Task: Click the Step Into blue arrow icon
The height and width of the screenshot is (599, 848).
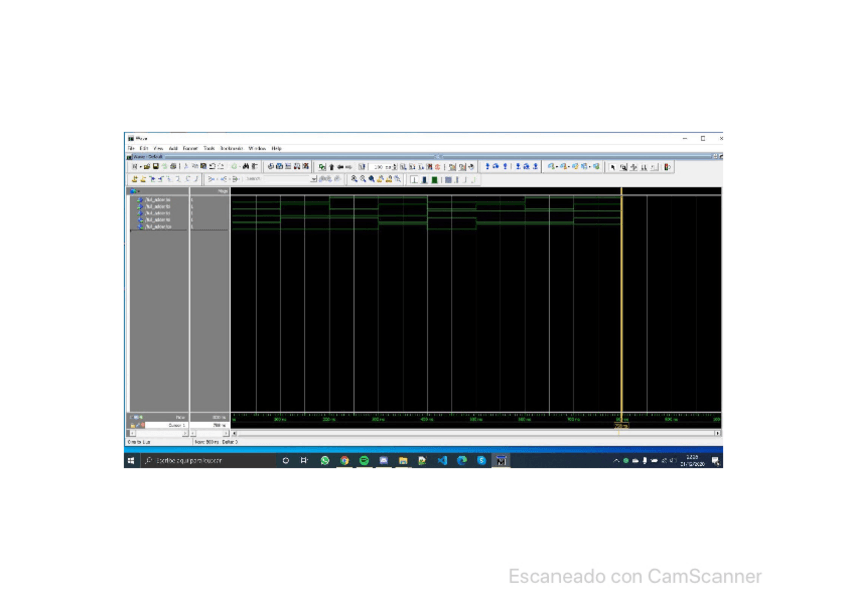Action: 487,167
